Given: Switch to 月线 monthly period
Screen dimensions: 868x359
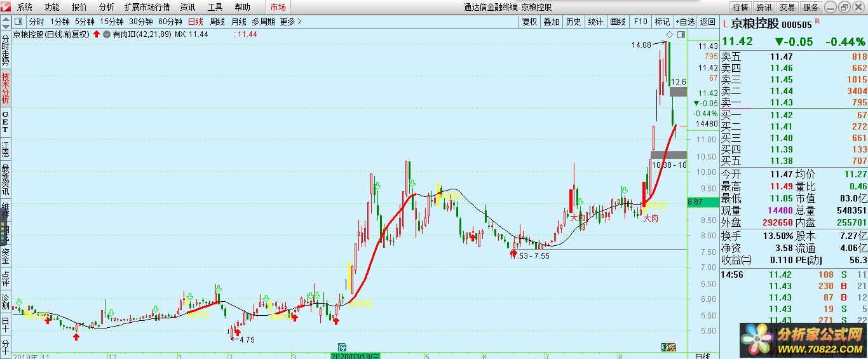Looking at the screenshot, I should coord(239,22).
